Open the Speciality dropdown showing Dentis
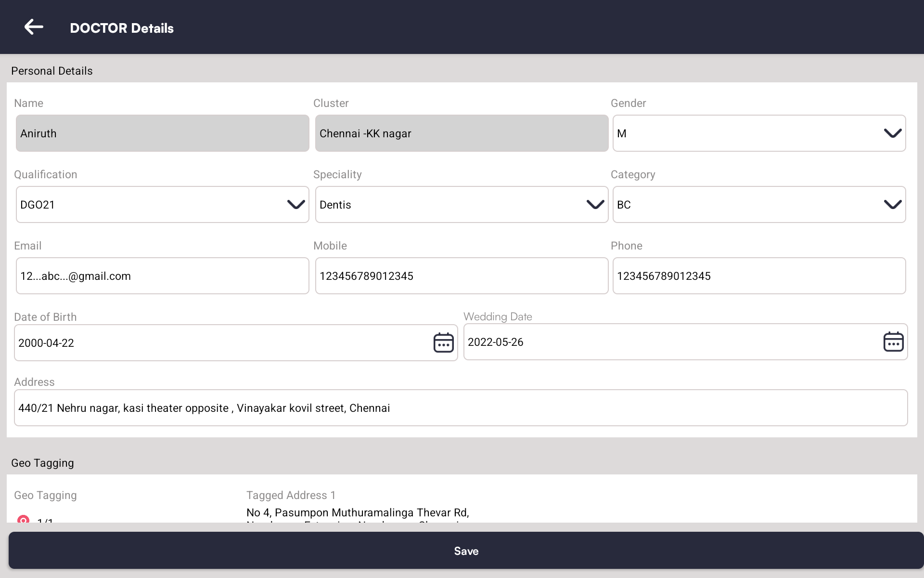924x578 pixels. click(595, 204)
